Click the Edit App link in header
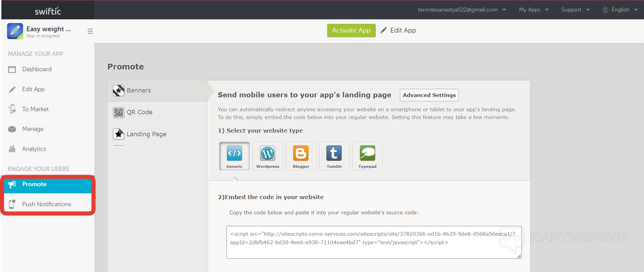 pos(403,31)
